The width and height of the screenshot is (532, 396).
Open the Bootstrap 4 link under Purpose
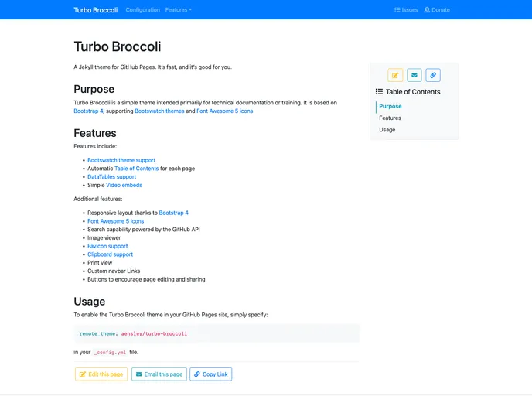[x=88, y=111]
